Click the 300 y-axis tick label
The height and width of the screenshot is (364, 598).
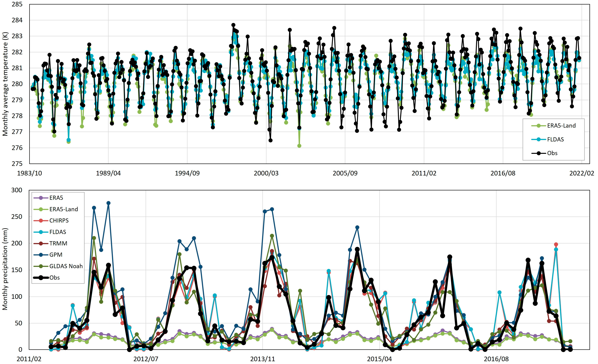[16, 190]
